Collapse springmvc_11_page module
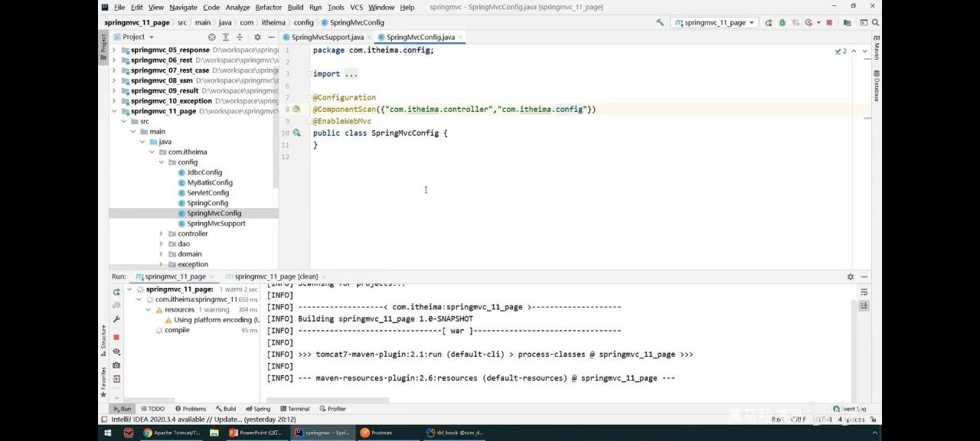This screenshot has height=441, width=980. pos(114,111)
